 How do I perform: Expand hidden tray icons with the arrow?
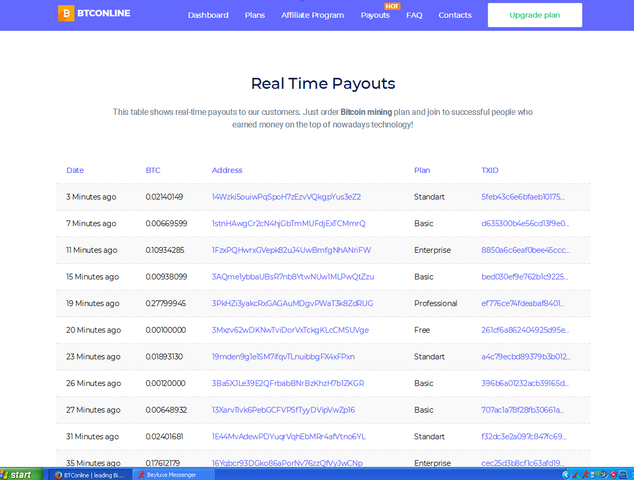[x=566, y=475]
